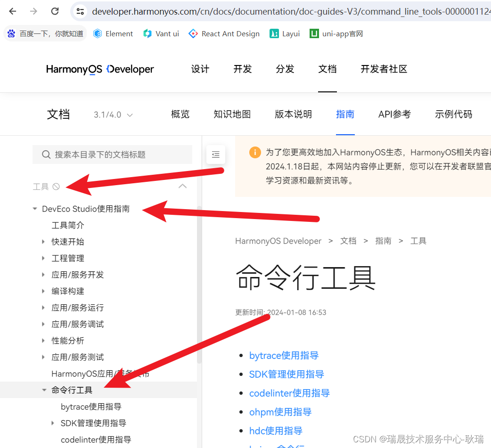
Task: Open the Vant ui bookmark
Action: click(x=161, y=33)
